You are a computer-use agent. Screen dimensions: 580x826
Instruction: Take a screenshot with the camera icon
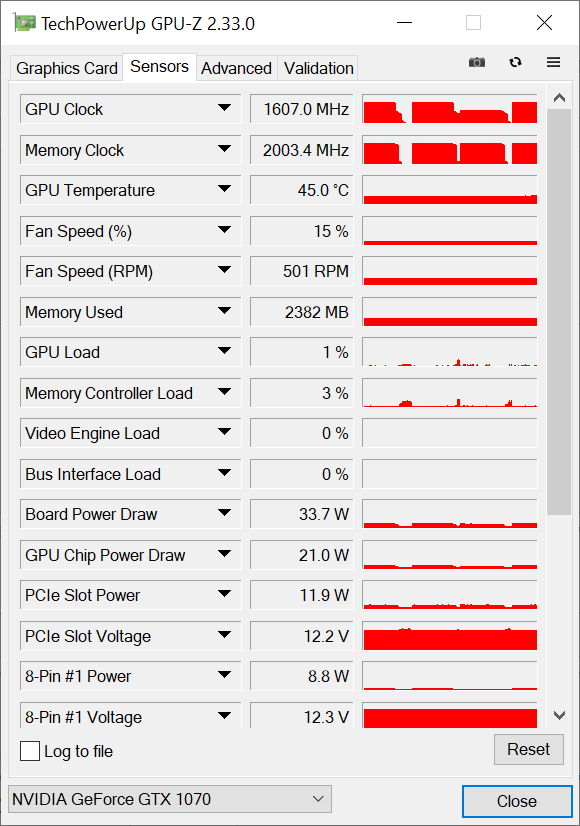(477, 62)
